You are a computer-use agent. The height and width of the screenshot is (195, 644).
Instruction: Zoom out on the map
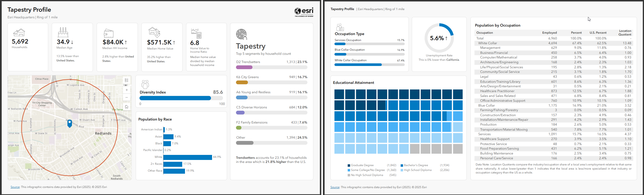coord(127,97)
